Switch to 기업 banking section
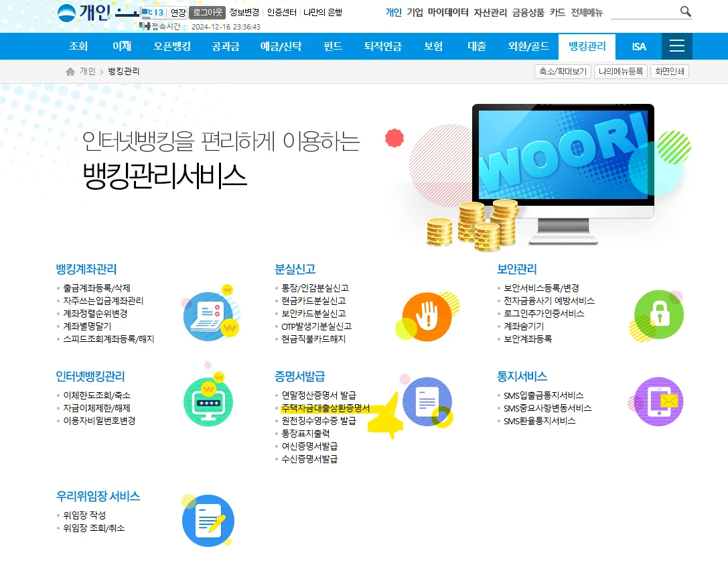Image resolution: width=728 pixels, height=561 pixels. (415, 13)
